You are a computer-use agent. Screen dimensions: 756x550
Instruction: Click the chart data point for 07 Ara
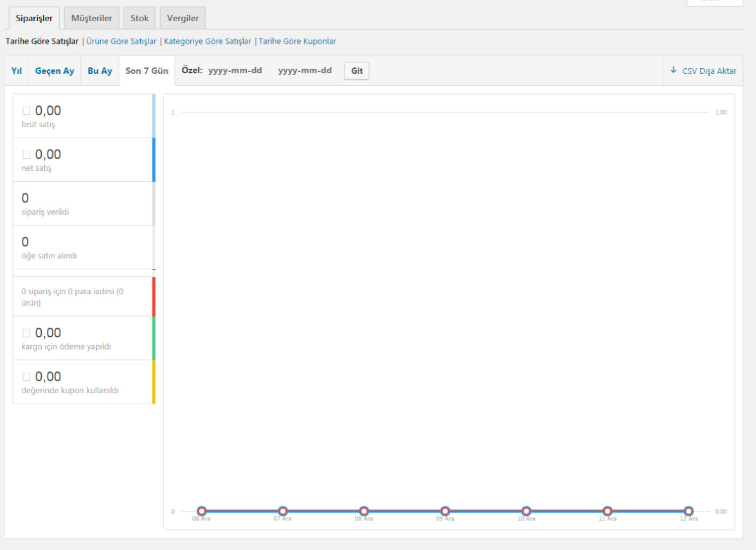283,511
